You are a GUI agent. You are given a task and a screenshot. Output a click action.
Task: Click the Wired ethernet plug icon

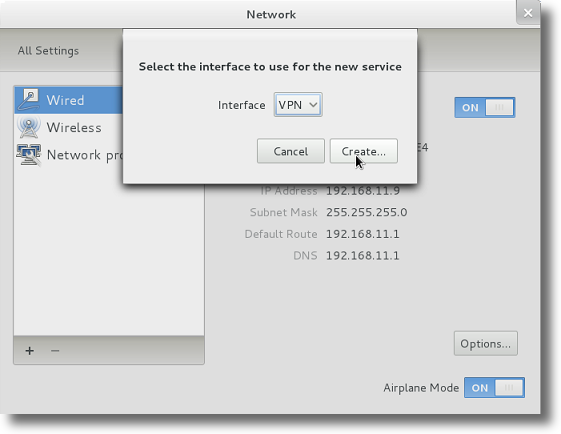(x=29, y=100)
